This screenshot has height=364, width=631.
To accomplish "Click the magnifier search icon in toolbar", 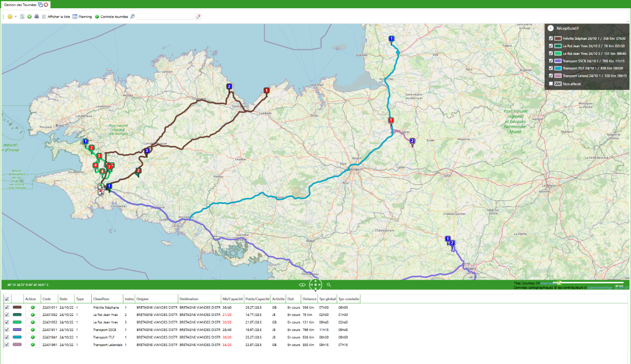I will click(x=133, y=17).
